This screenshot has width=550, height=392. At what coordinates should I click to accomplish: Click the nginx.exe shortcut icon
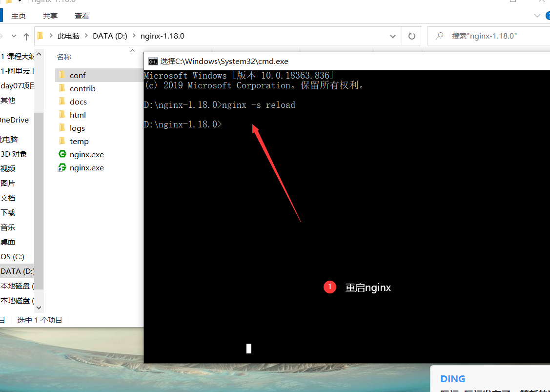[x=62, y=167]
